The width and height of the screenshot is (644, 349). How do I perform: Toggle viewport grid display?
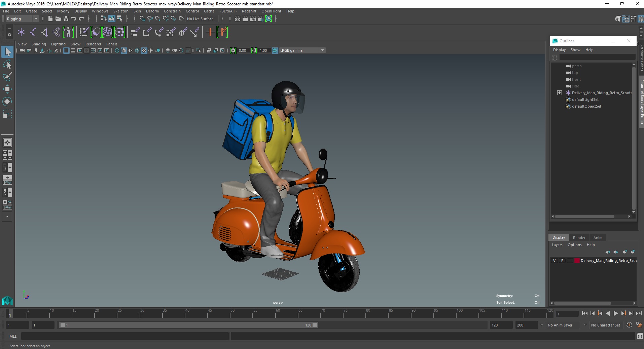pyautogui.click(x=66, y=50)
